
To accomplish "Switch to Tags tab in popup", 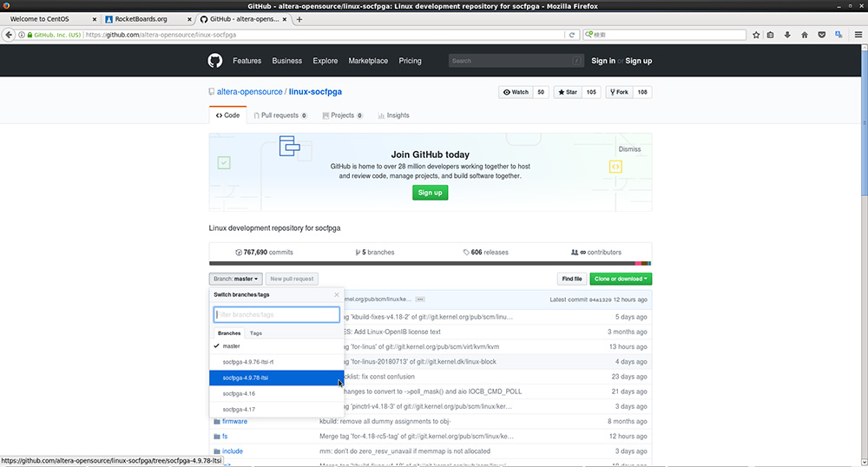I will pos(256,333).
